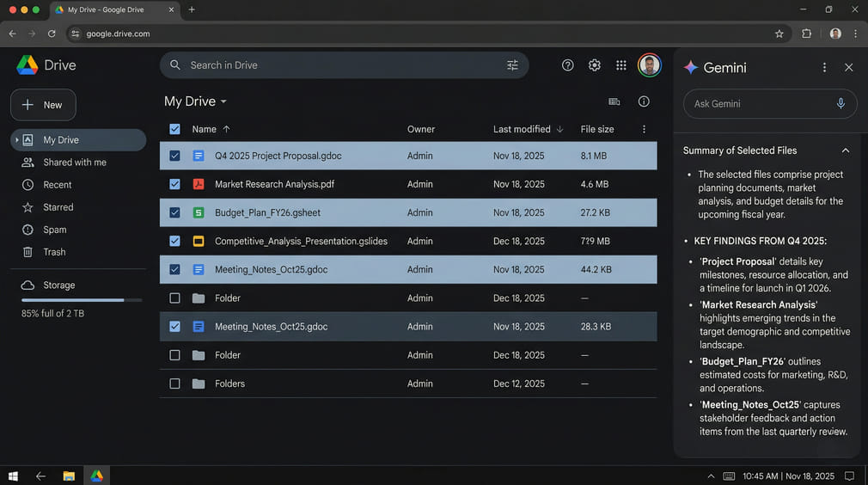Click the Budget_Plan_FY26 sheets icon
Screen dimensions: 868x485
pyautogui.click(x=199, y=212)
